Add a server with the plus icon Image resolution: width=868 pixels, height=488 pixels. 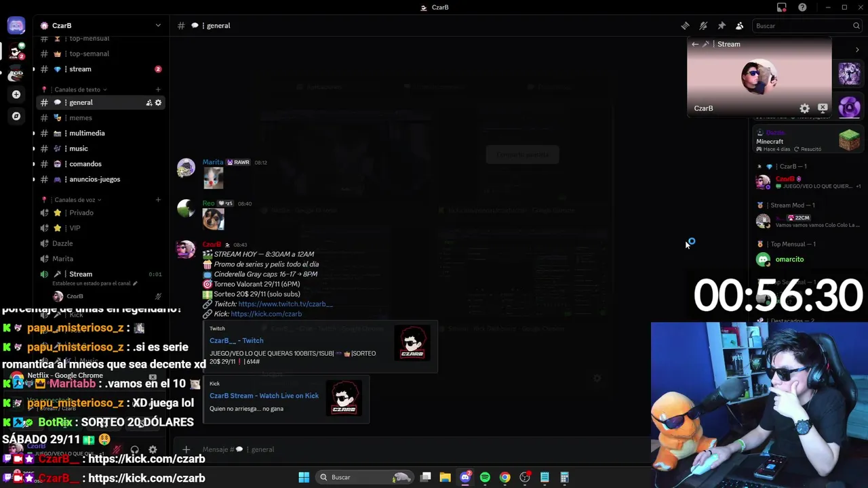[x=16, y=94]
